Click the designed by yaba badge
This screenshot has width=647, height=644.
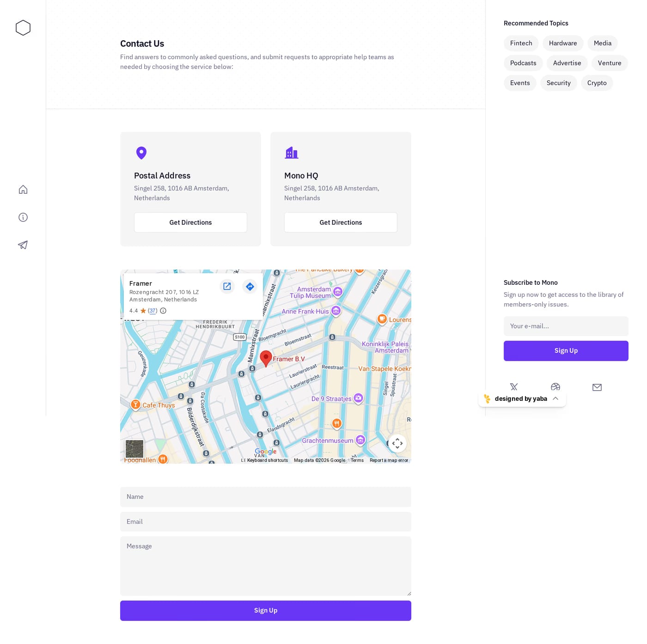(522, 399)
